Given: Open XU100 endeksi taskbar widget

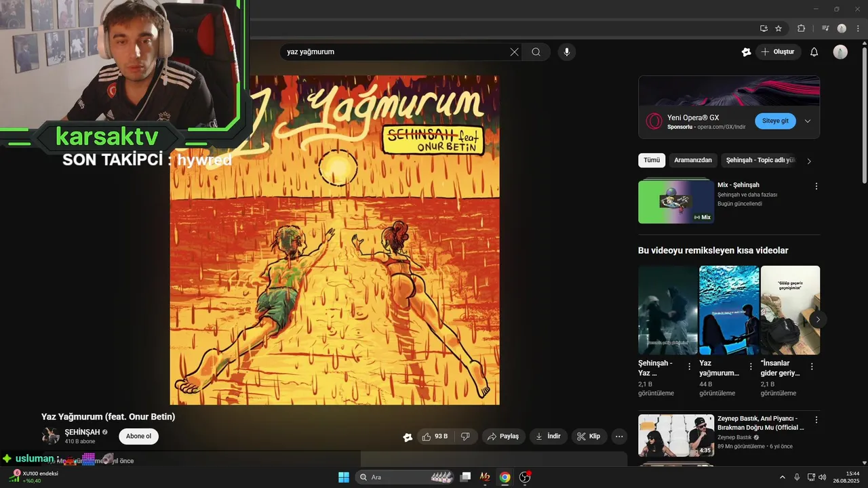Looking at the screenshot, I should point(33,477).
